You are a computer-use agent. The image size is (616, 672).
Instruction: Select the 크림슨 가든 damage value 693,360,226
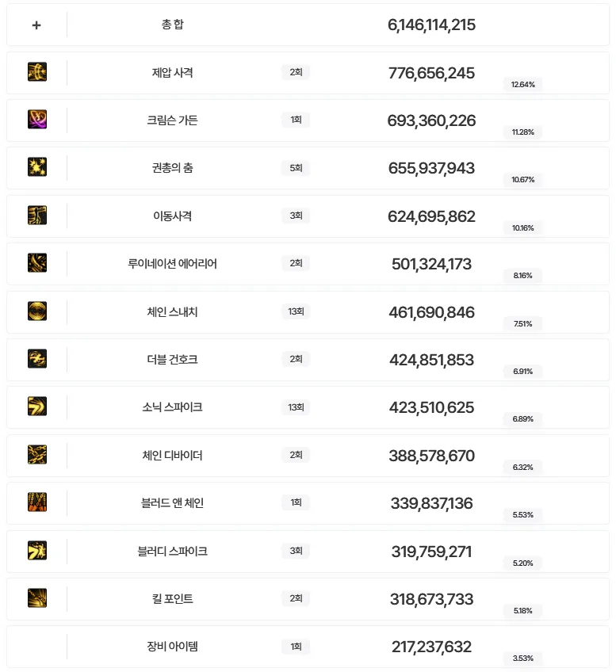[431, 120]
